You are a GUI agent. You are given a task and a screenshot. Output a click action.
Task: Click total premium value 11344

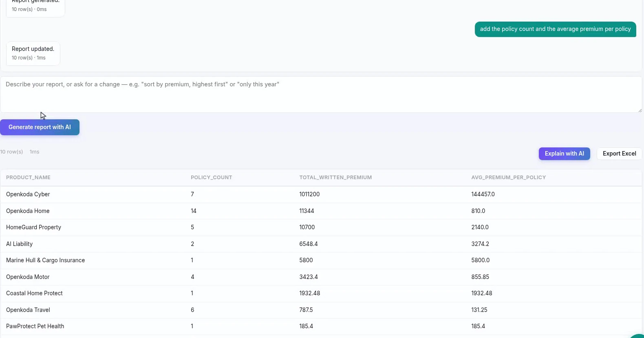[x=307, y=211]
